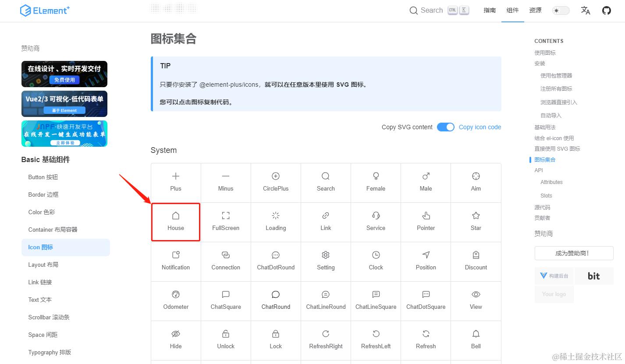This screenshot has width=625, height=364.
Task: Click the Loading icon
Action: click(x=276, y=222)
